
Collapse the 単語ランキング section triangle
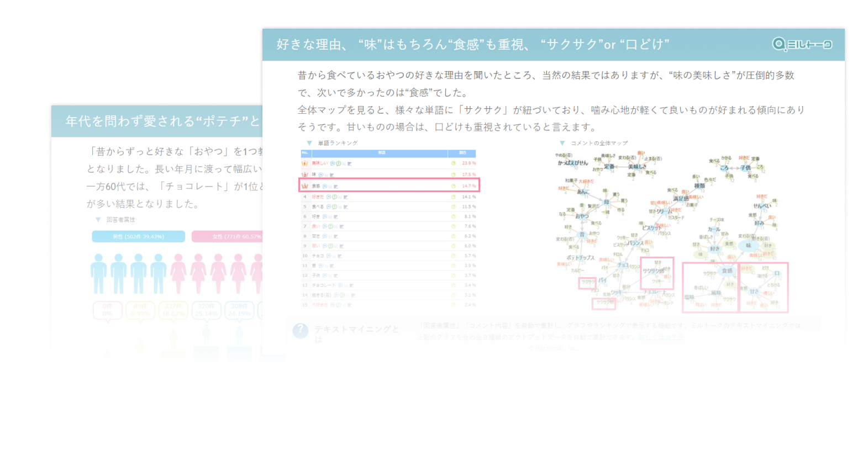click(x=309, y=143)
